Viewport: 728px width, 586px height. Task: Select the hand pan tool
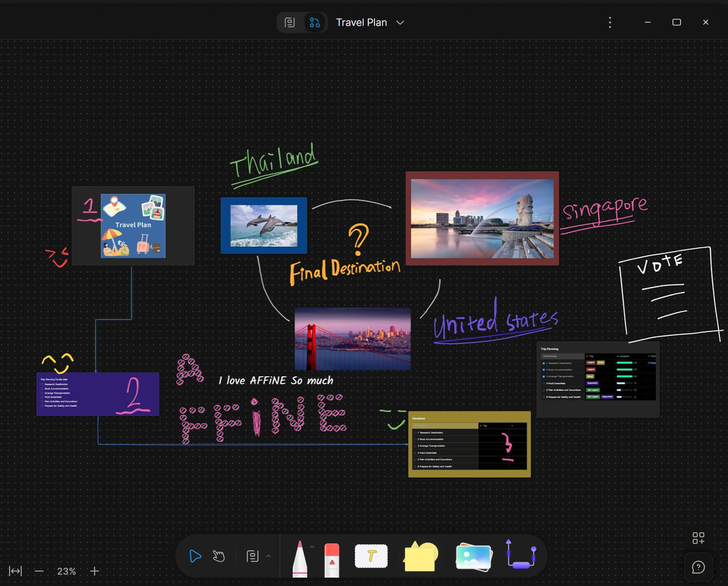coord(219,556)
